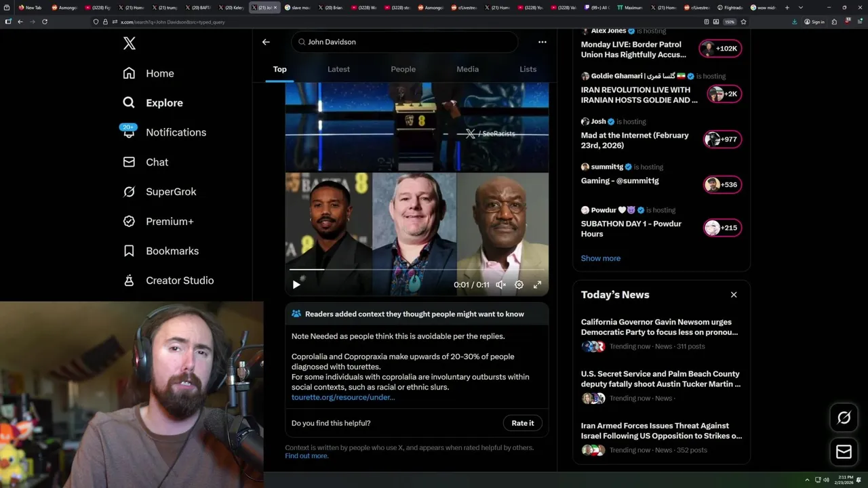The width and height of the screenshot is (868, 488).
Task: Open Notifications with the 20+ badge
Action: tap(163, 132)
